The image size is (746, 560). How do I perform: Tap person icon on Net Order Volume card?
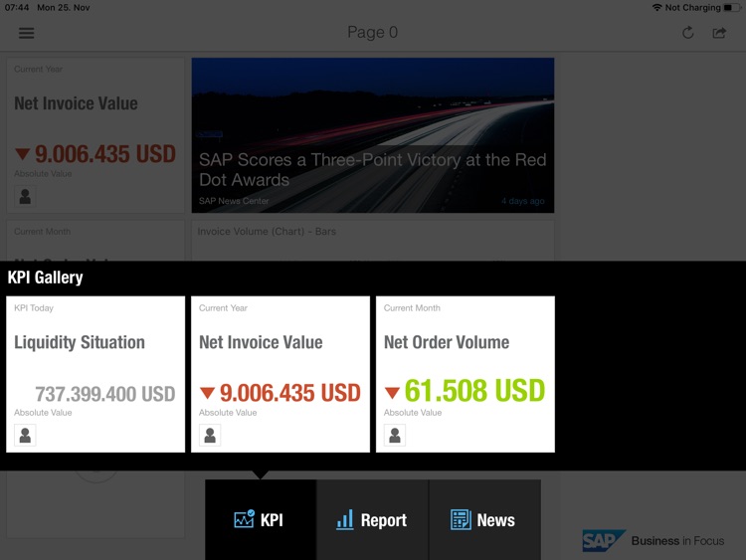[x=395, y=435]
